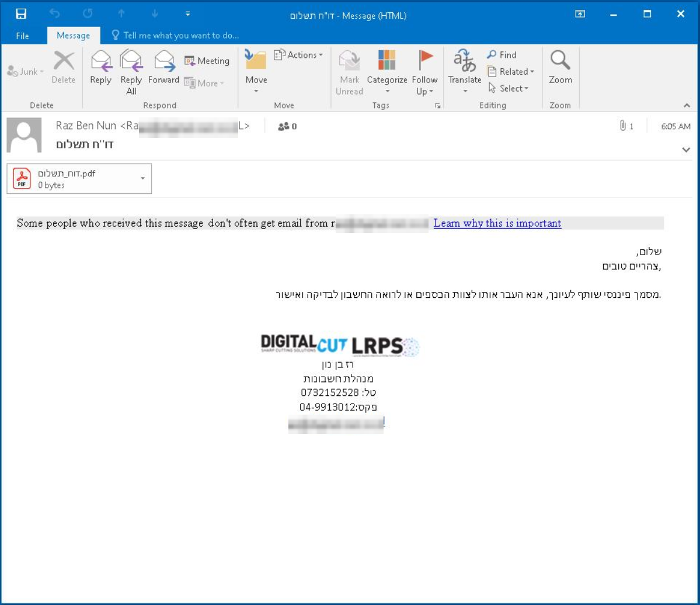Image resolution: width=700 pixels, height=605 pixels.
Task: Delete the message with the X icon
Action: tap(64, 67)
